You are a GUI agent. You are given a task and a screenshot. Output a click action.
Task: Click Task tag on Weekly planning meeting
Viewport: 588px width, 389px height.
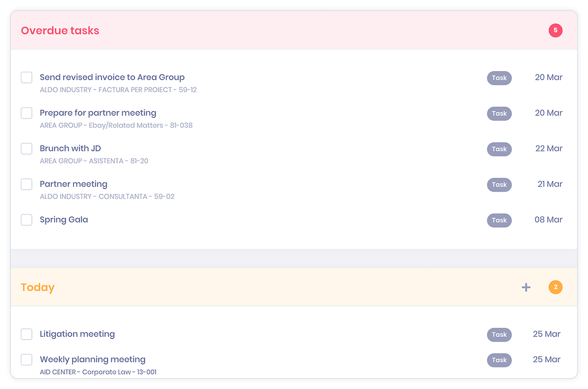tap(499, 360)
